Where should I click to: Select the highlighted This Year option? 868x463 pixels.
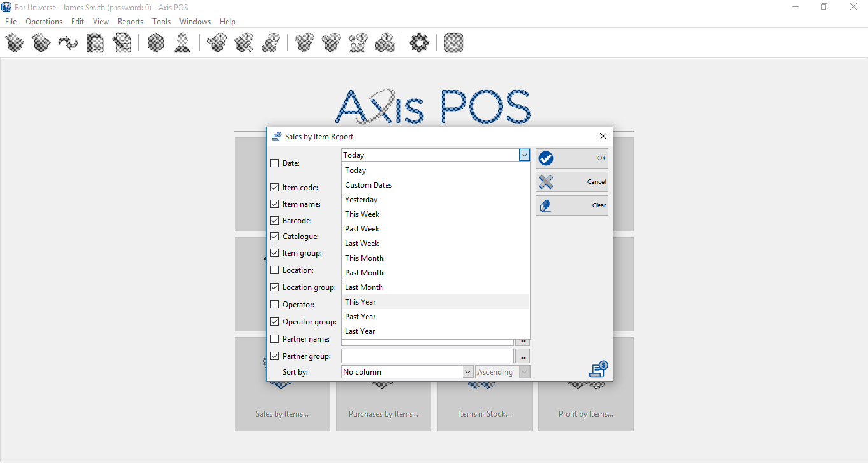pyautogui.click(x=435, y=302)
